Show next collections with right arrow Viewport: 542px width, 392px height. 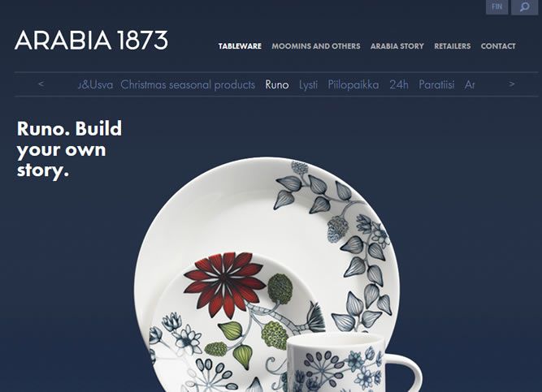pyautogui.click(x=512, y=84)
